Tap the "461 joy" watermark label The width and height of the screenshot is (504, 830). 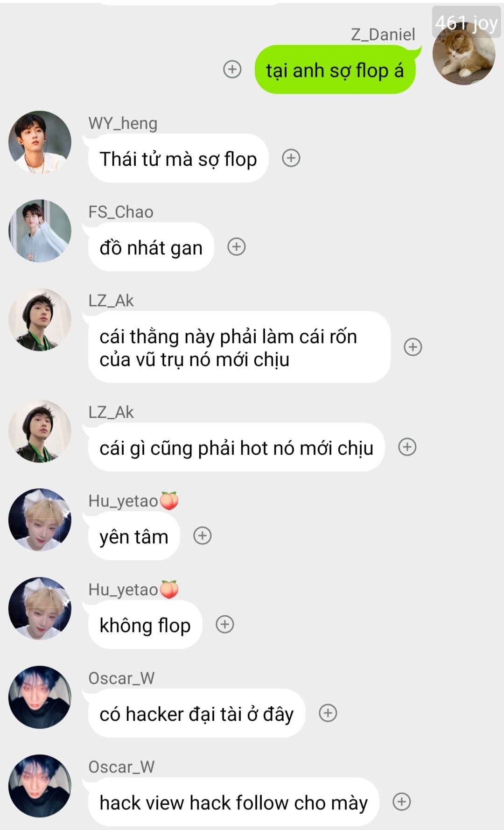[466, 22]
